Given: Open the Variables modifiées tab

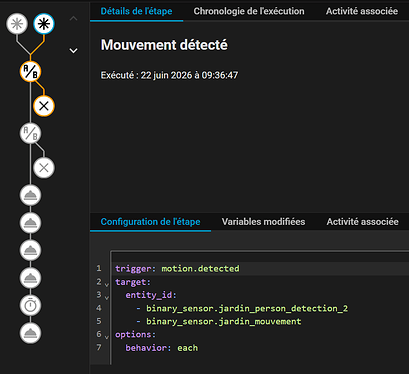Looking at the screenshot, I should tap(263, 222).
